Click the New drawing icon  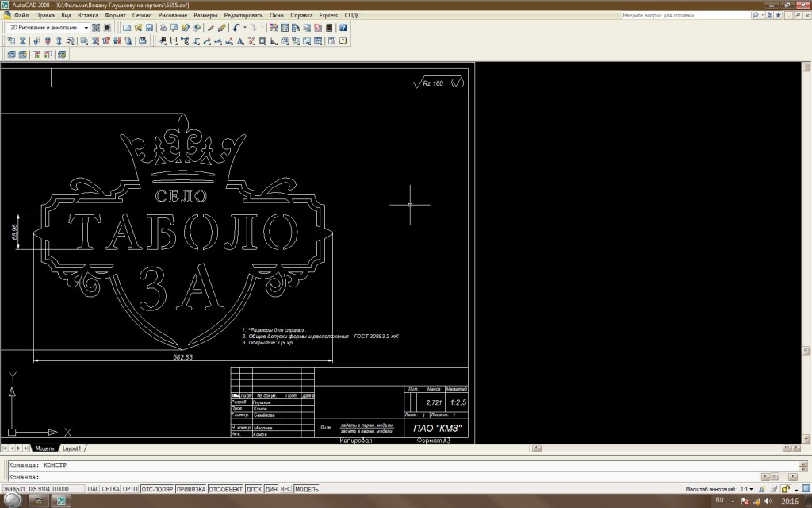(x=127, y=28)
